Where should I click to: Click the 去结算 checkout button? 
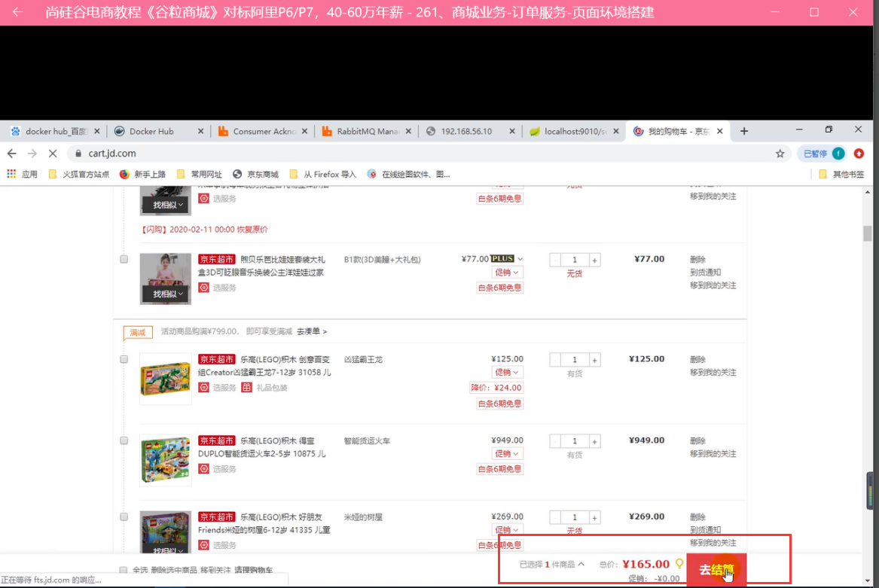click(x=716, y=570)
